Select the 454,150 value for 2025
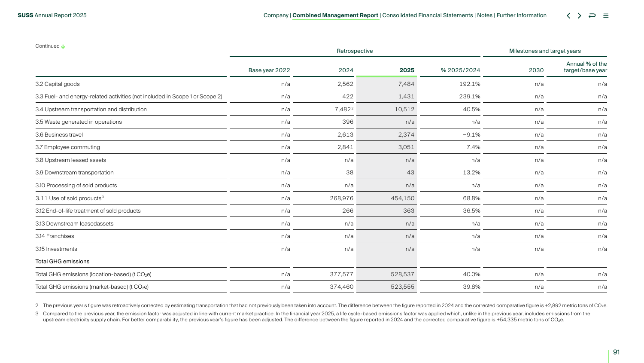The image size is (644, 363). [403, 198]
